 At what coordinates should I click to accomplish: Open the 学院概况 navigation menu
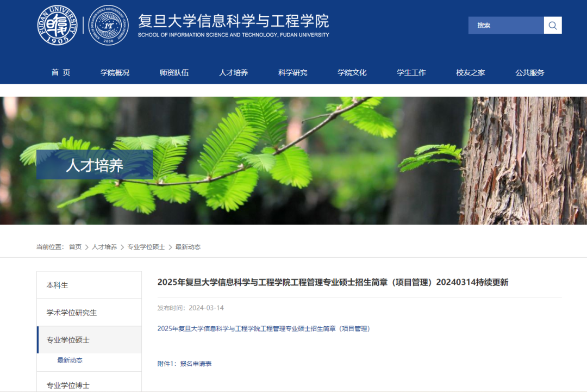(115, 73)
